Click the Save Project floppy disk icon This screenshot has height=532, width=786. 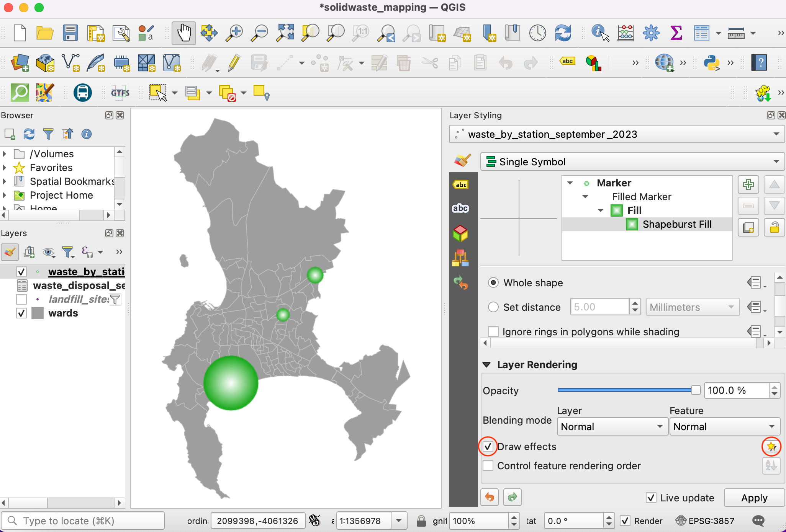tap(70, 33)
